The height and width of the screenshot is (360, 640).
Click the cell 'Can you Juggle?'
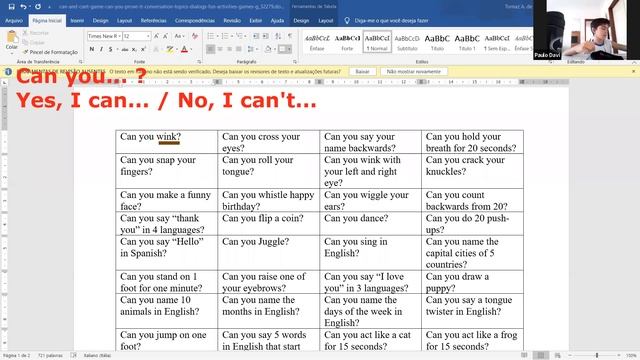click(269, 253)
